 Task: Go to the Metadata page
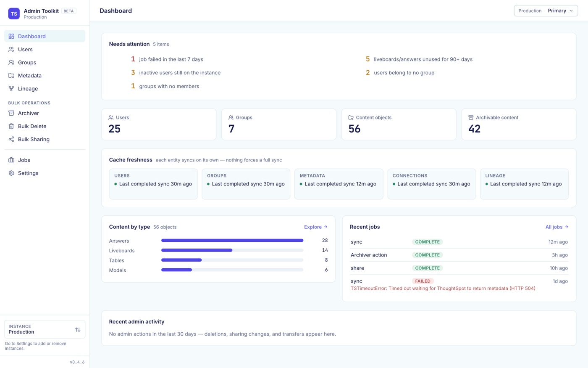tap(45, 75)
